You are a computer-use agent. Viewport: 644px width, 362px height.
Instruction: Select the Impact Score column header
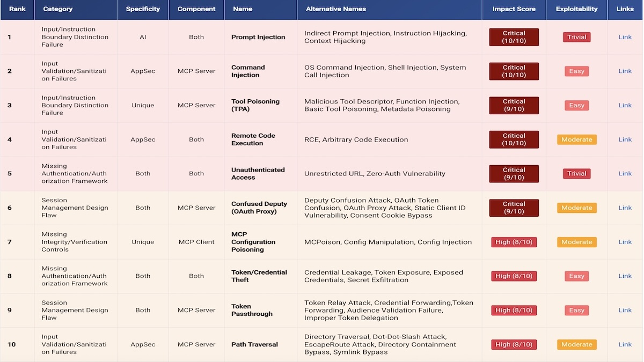pos(514,9)
